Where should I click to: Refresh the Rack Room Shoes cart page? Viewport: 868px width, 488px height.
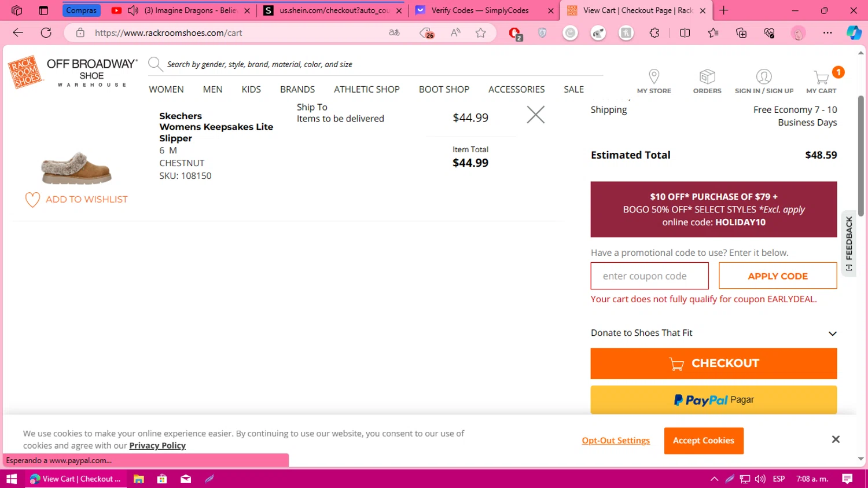pyautogui.click(x=46, y=33)
